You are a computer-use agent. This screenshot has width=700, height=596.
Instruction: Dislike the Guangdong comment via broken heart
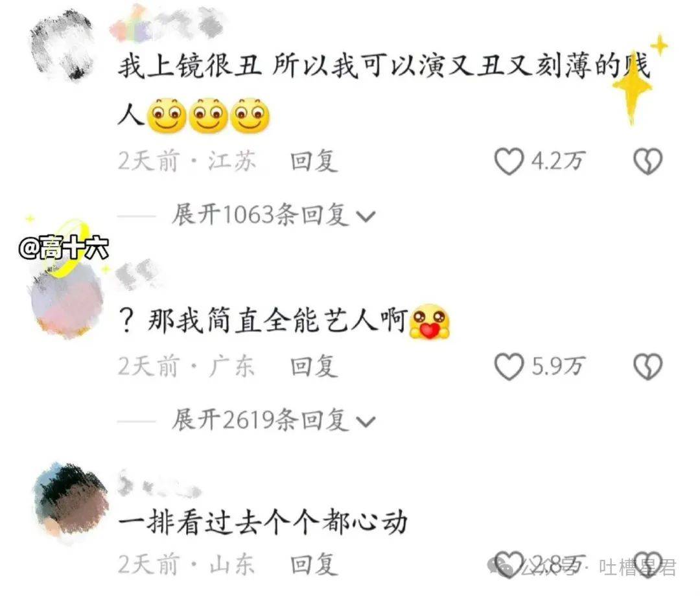click(x=648, y=366)
